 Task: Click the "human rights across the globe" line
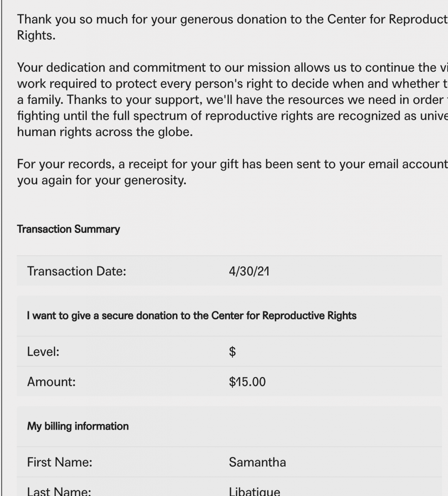coord(105,132)
